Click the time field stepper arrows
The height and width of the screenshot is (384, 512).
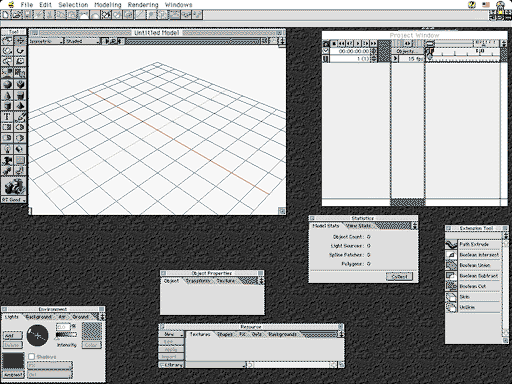(374, 51)
